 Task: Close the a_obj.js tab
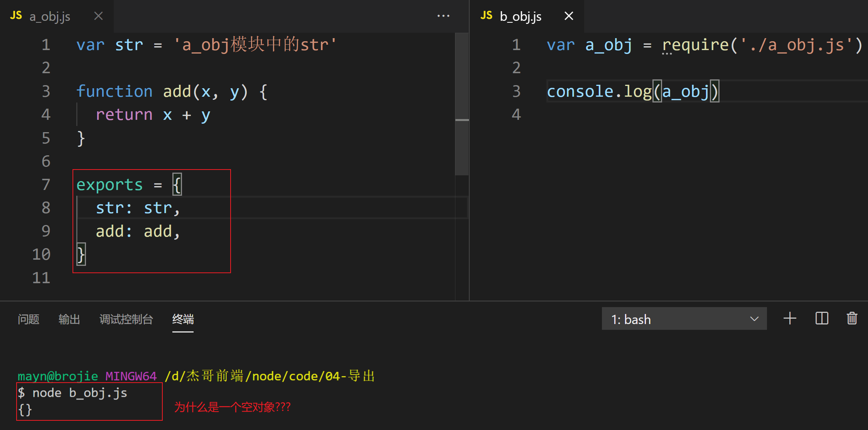(x=98, y=16)
